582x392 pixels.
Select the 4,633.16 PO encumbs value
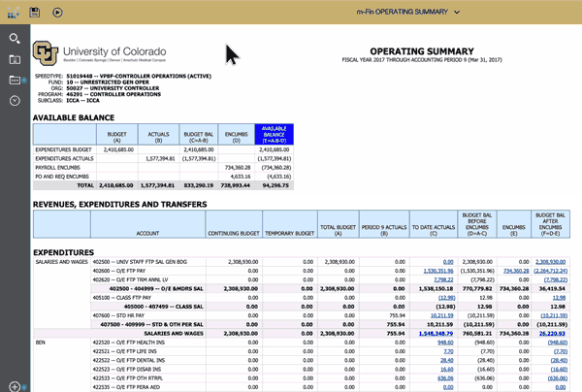click(241, 177)
